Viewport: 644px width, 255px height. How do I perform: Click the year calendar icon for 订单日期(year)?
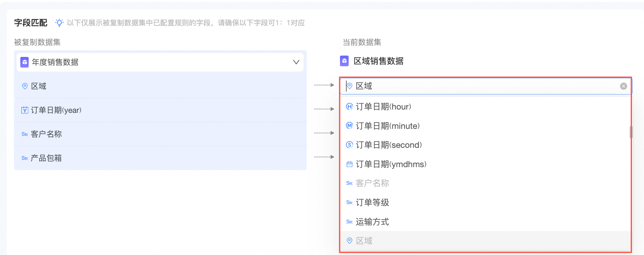[x=25, y=110]
